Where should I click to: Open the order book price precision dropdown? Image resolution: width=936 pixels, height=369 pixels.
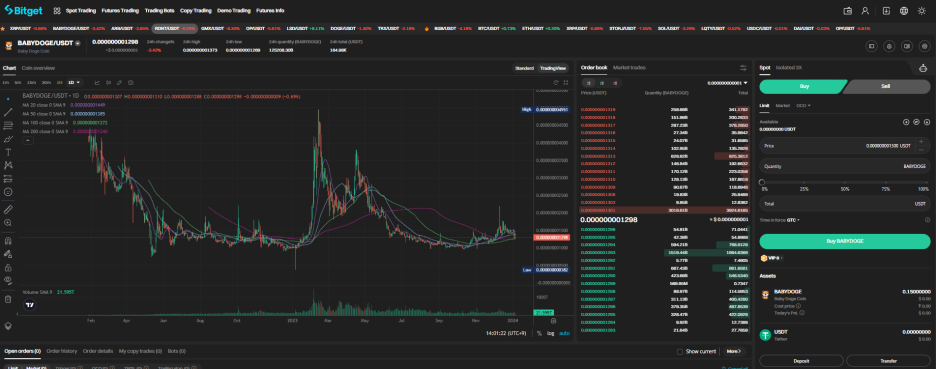pos(728,83)
